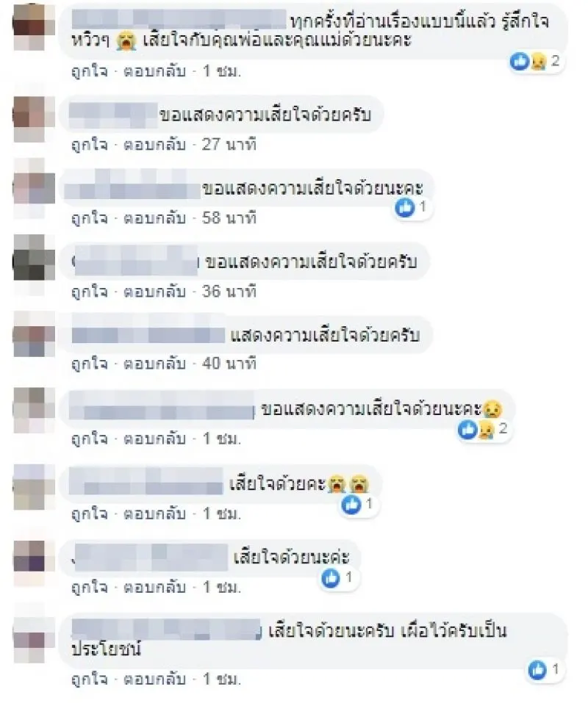Click sad reaction icon on sixth comment
588x703 pixels.
coord(485,430)
